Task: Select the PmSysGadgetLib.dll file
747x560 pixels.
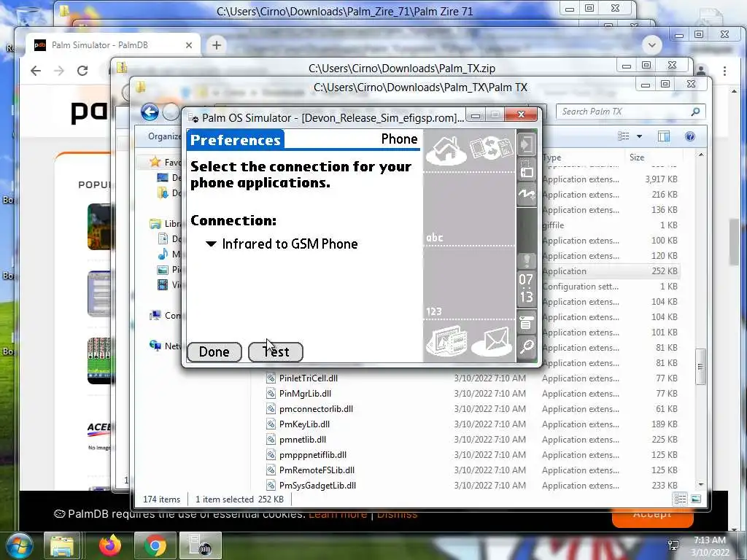Action: pyautogui.click(x=317, y=485)
